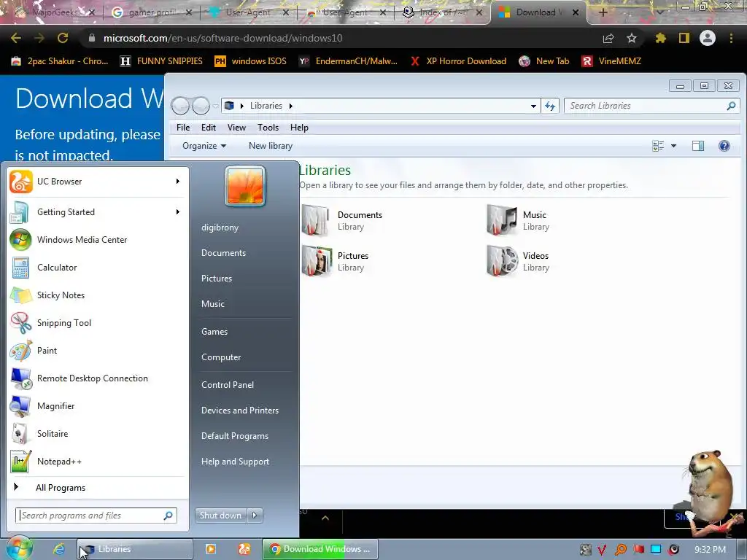Refresh the Libraries address bar
This screenshot has width=747, height=560.
[550, 106]
